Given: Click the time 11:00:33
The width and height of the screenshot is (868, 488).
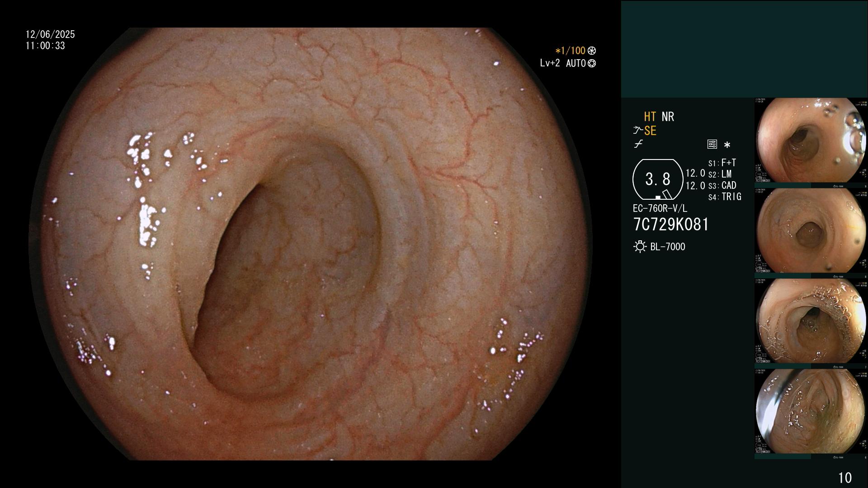Looking at the screenshot, I should (x=45, y=46).
